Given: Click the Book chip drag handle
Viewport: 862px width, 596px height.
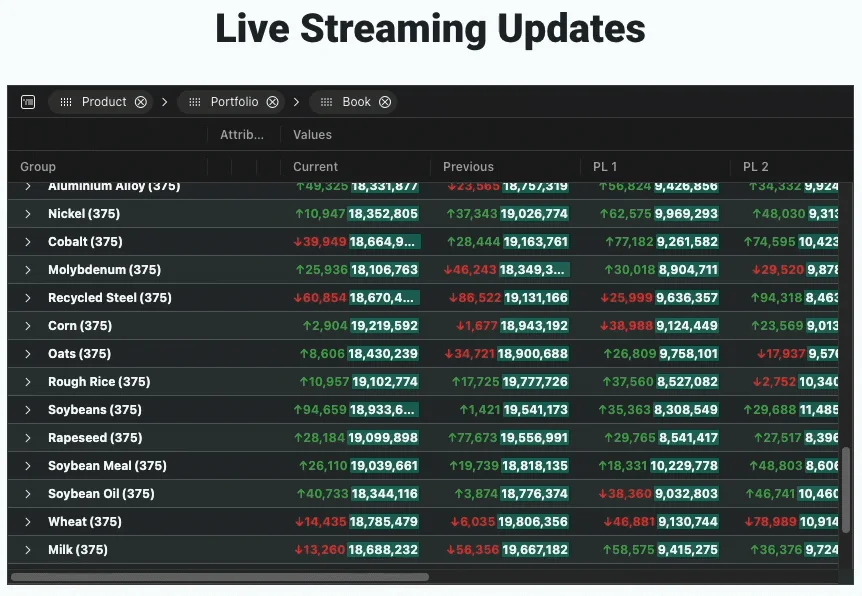Looking at the screenshot, I should 328,102.
